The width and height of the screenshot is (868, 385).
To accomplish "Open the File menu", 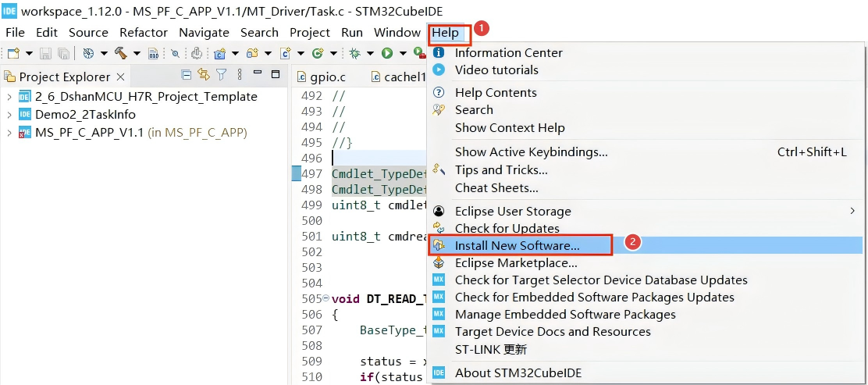I will tap(15, 33).
